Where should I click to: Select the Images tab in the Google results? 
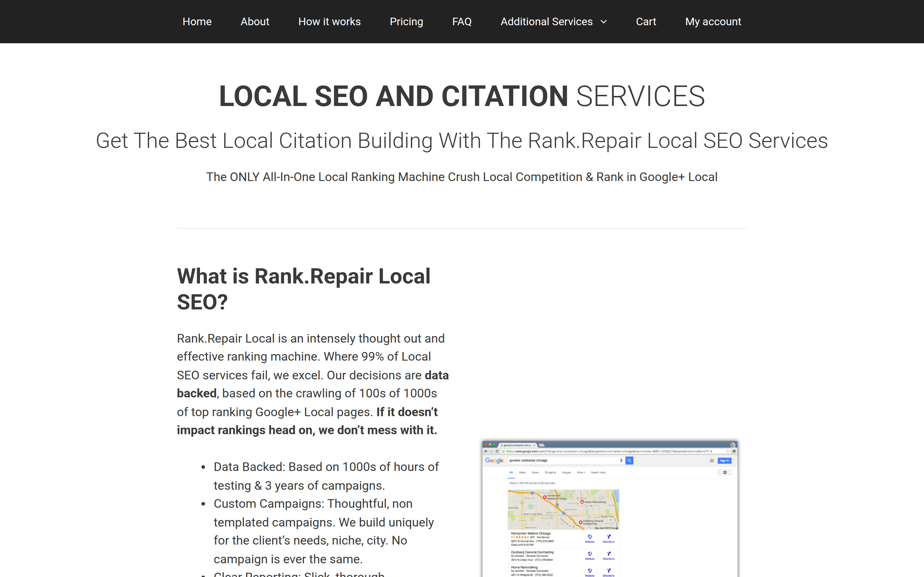tap(567, 472)
